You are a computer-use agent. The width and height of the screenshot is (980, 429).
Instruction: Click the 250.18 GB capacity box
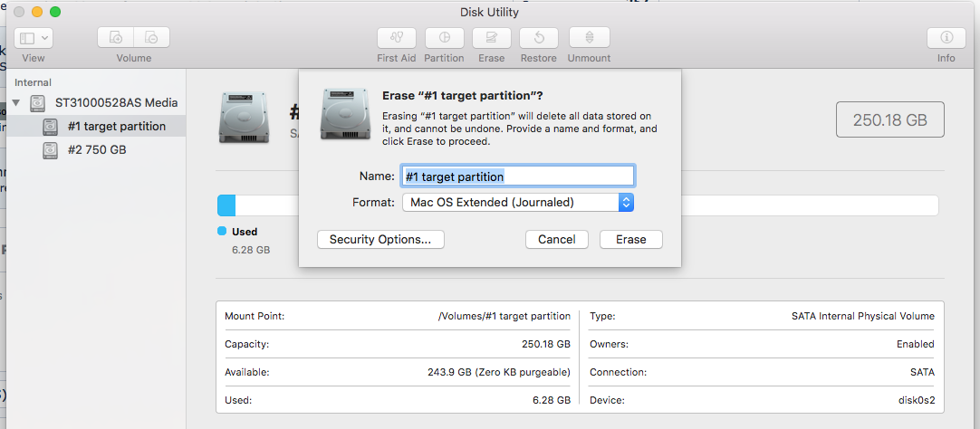890,119
